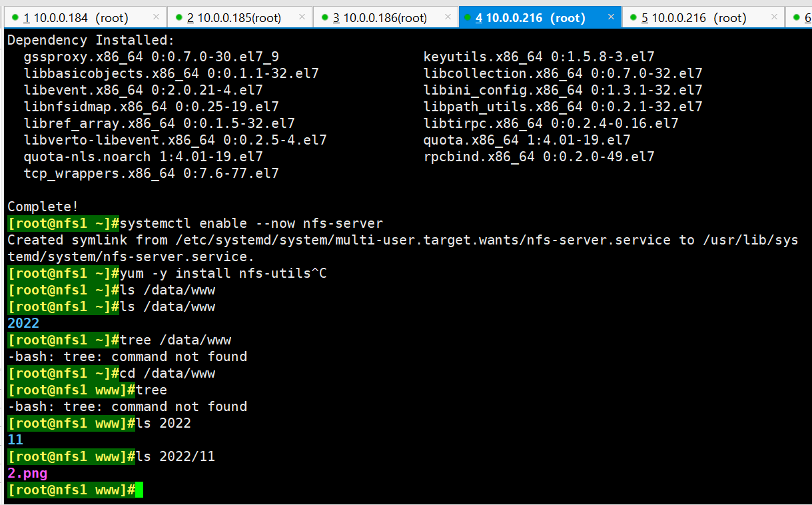This screenshot has width=812, height=505.
Task: Click quota.x86_64 1:4.01-19.el7 entry
Action: (527, 140)
